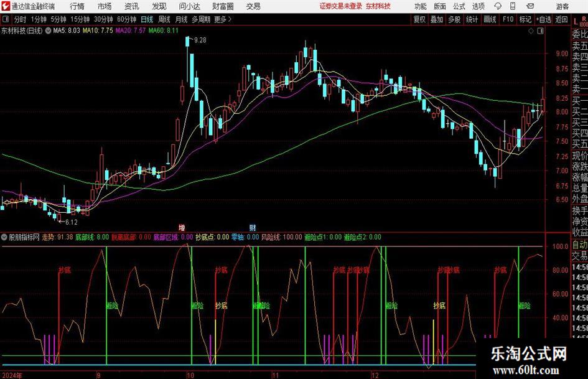Click the 证券交易未登录 login link
This screenshot has height=379, width=588.
pyautogui.click(x=341, y=6)
